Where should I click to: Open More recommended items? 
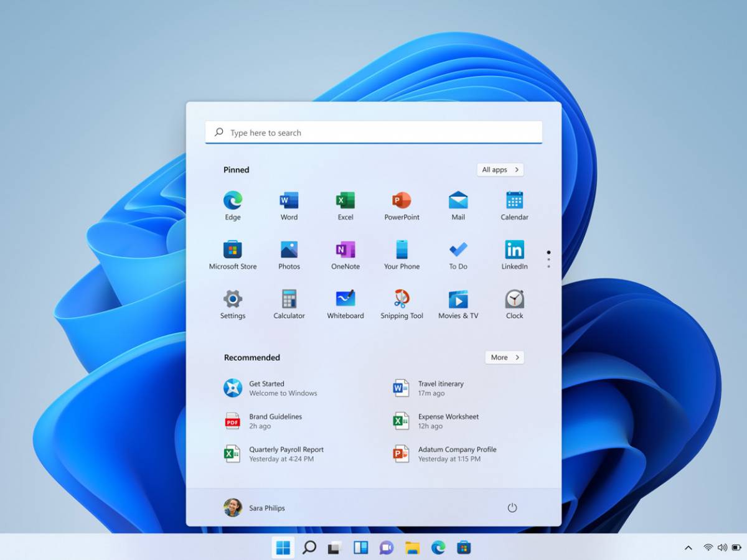(504, 357)
